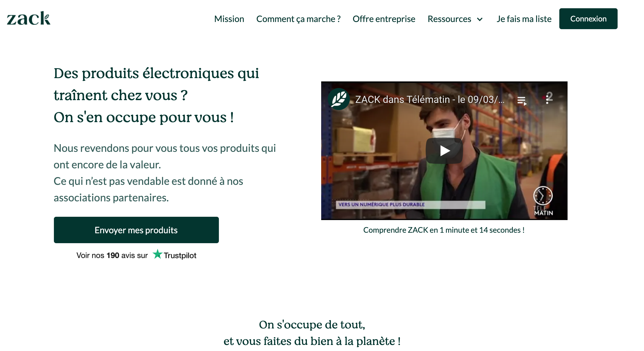Open the video's three-dot options menu
644x351 pixels.
[547, 100]
